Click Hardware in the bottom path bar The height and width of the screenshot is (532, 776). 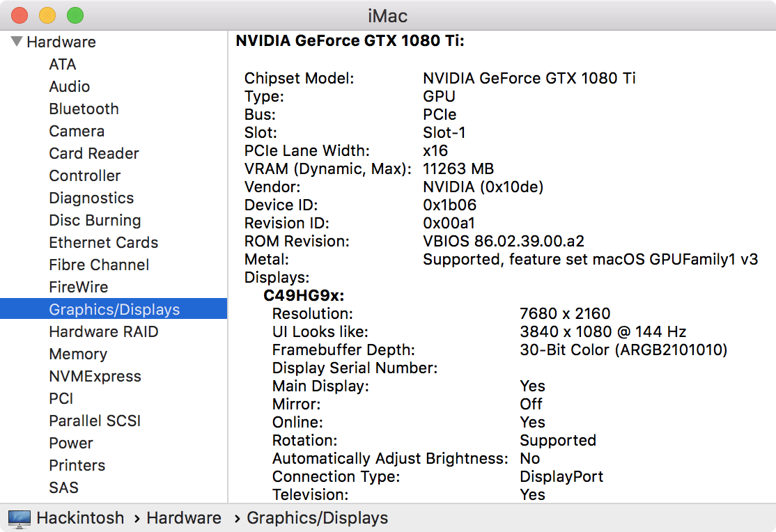pos(184,518)
